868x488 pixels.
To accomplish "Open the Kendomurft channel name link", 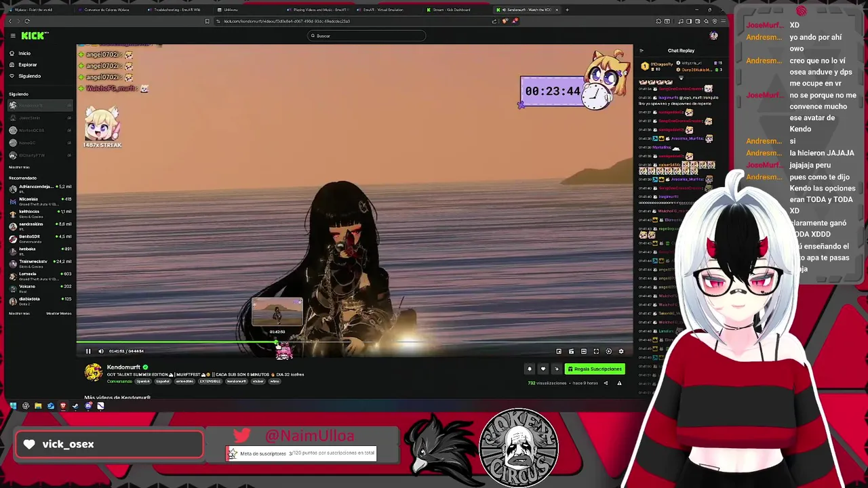I will [x=123, y=367].
